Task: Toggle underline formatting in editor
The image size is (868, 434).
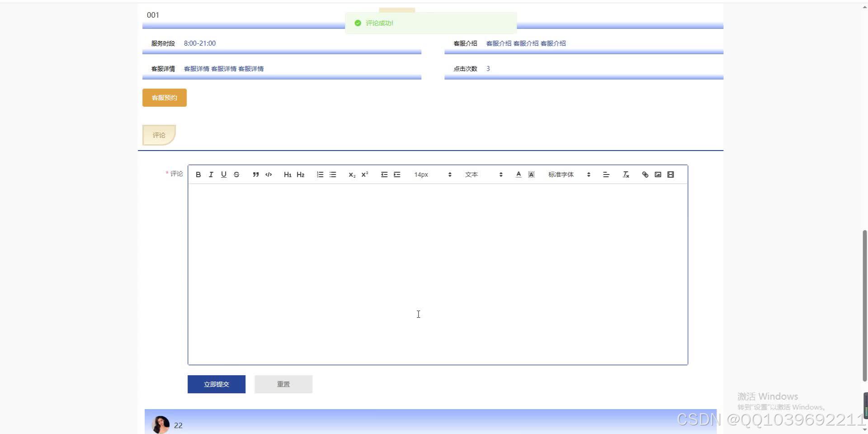Action: click(223, 175)
